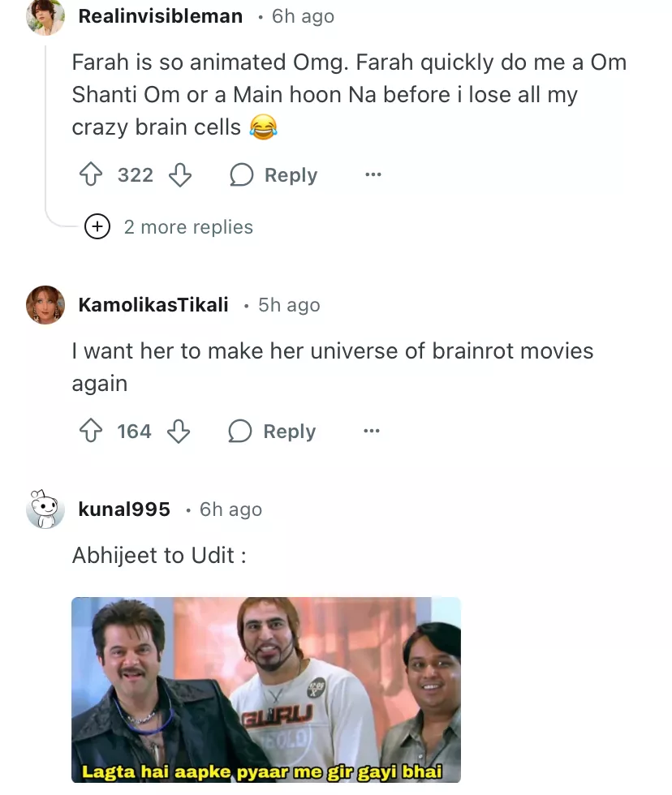Downvote KamolikasTikali's comment with 164 votes
The image size is (672, 795).
(179, 432)
